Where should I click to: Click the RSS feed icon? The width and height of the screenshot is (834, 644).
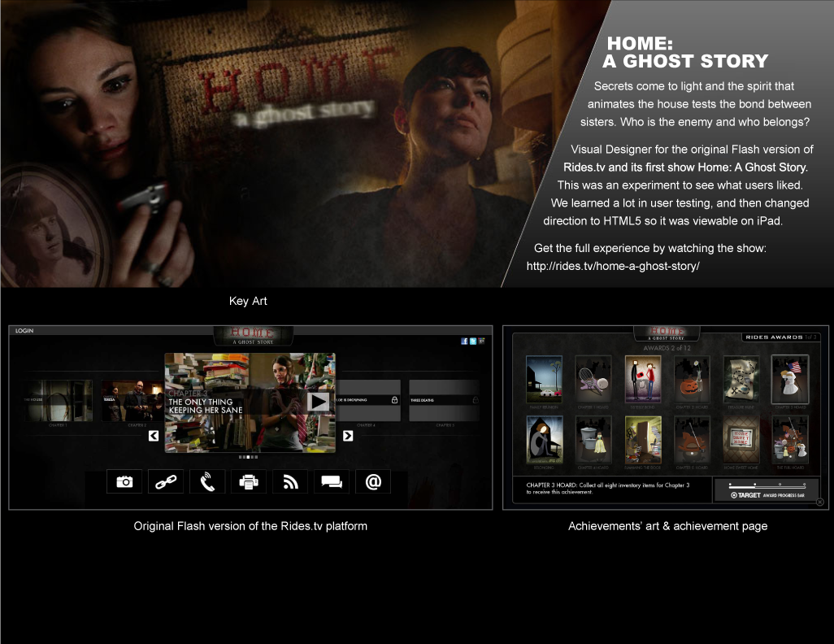290,481
